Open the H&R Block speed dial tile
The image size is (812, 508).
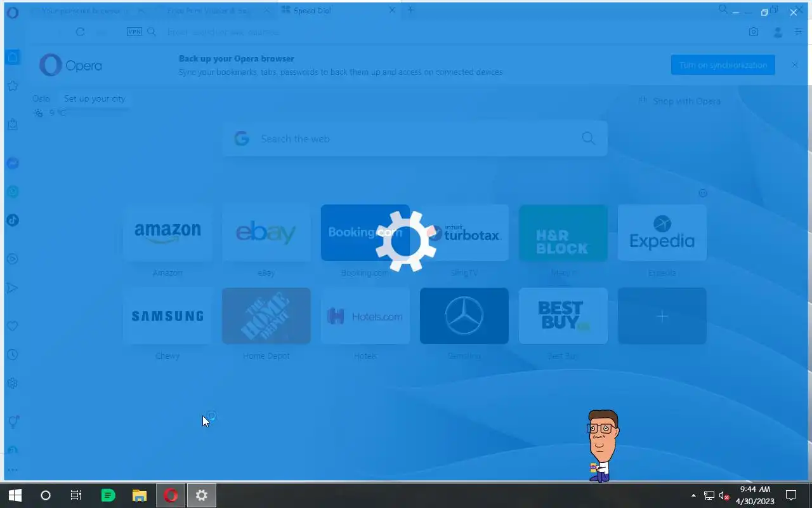563,232
